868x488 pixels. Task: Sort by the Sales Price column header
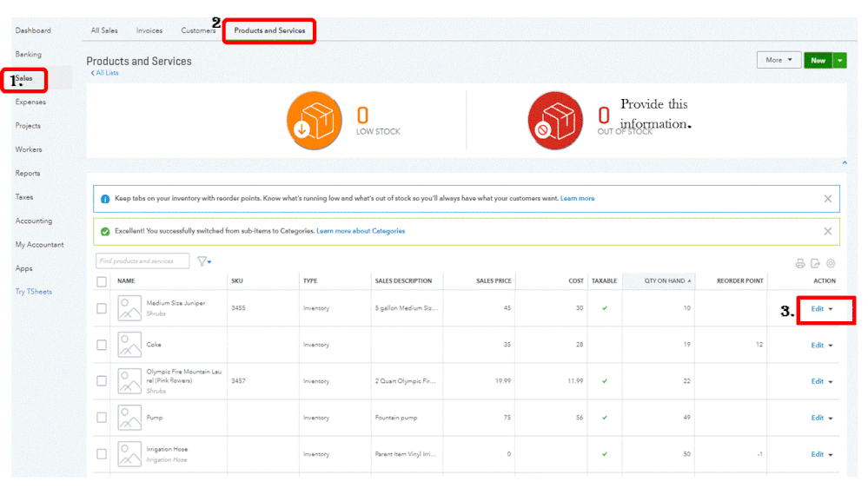coord(494,281)
